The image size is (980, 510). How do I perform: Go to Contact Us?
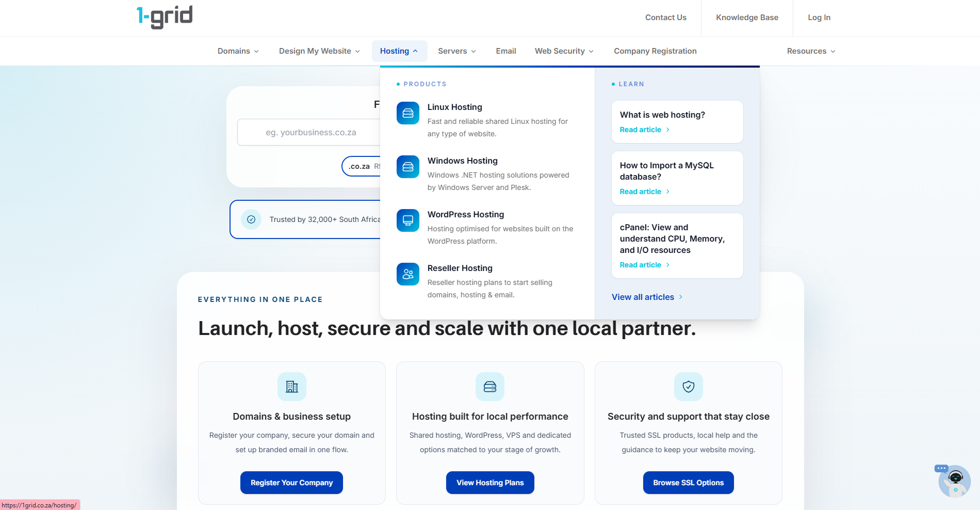click(x=666, y=18)
